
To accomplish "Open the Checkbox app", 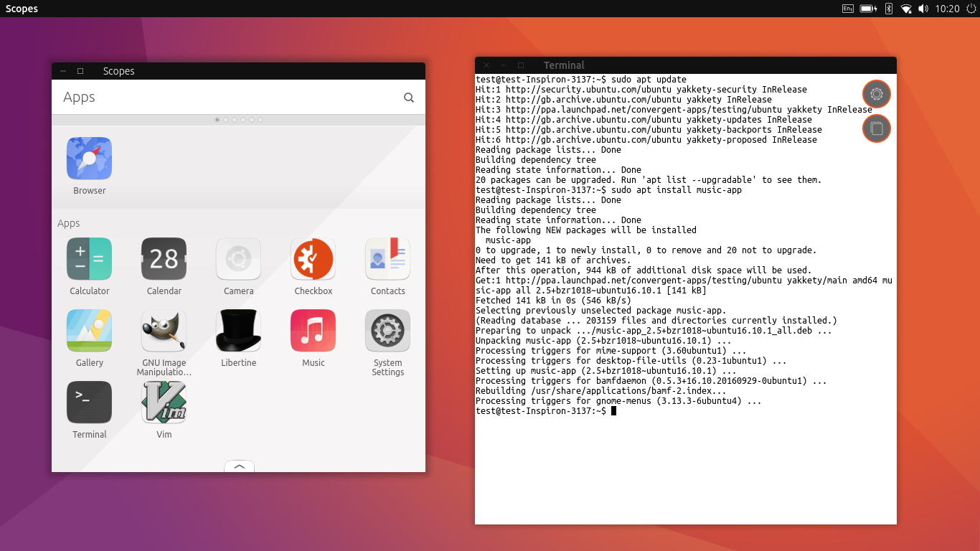I will pos(313,259).
